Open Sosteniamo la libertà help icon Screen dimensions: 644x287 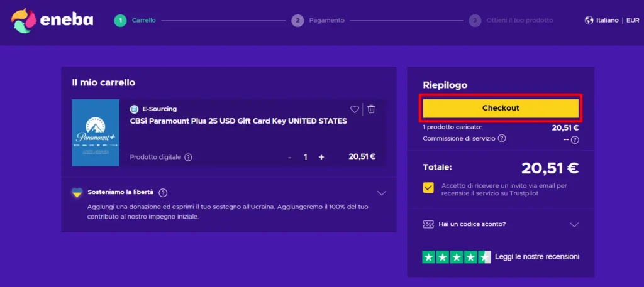163,193
